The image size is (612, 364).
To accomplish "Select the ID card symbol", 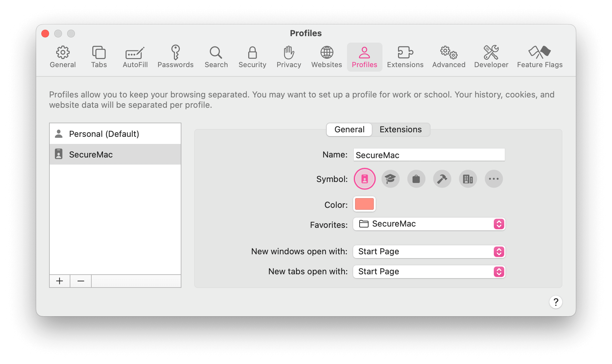I will [364, 179].
